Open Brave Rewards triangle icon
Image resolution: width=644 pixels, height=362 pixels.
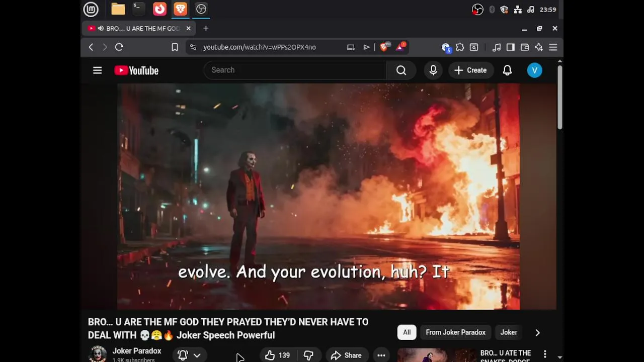point(401,47)
